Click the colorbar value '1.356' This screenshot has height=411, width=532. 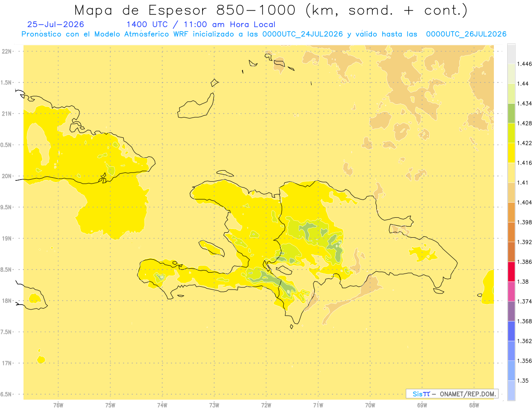coord(524,361)
